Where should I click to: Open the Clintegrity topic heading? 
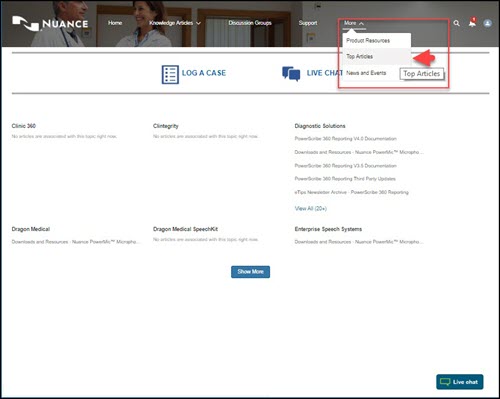pyautogui.click(x=166, y=126)
